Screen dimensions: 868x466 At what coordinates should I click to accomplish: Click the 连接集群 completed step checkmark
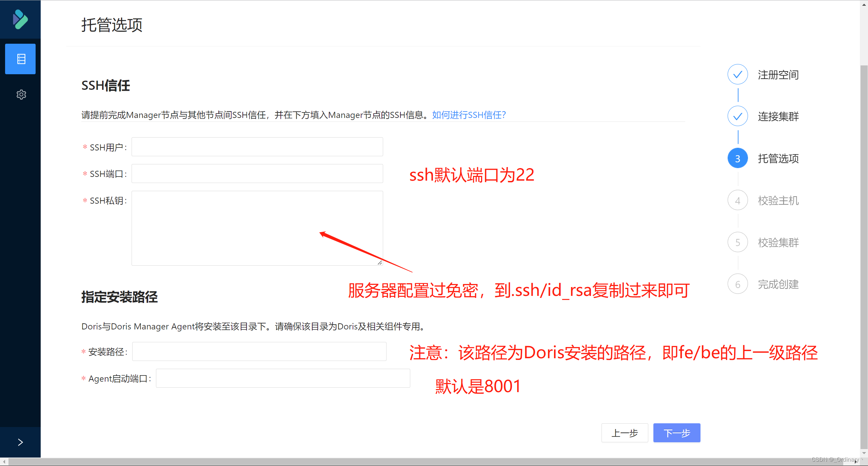737,116
